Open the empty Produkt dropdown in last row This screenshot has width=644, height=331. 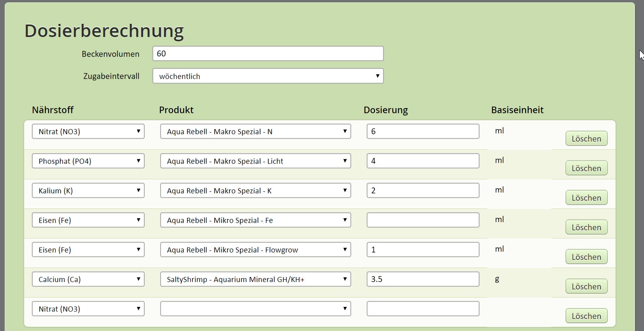[x=255, y=308]
